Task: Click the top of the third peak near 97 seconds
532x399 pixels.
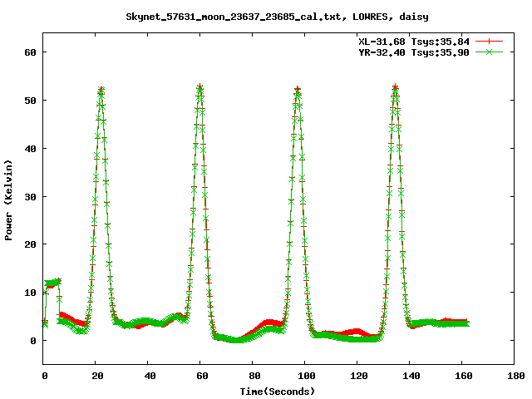Action: 298,90
